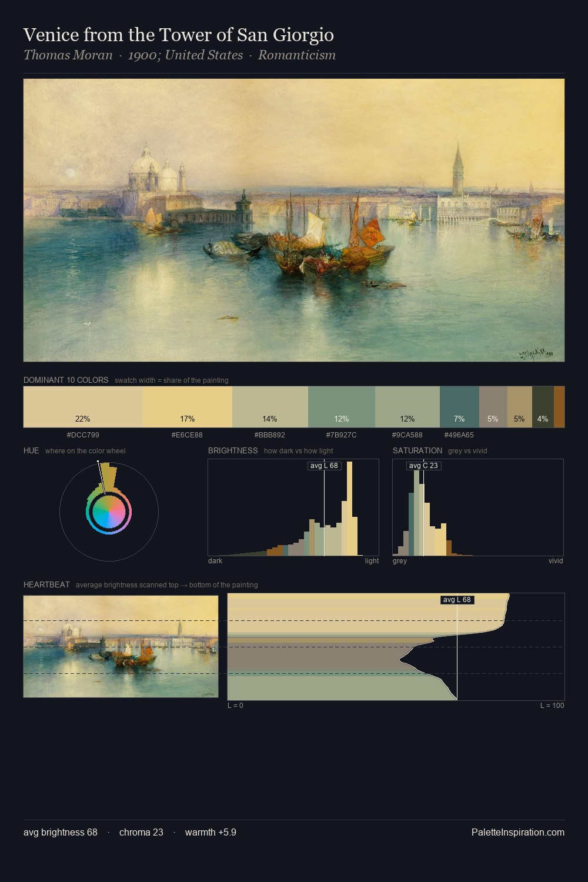Click the heartbeat 'average brightness scanned' caption
588x882 pixels.
tap(167, 585)
